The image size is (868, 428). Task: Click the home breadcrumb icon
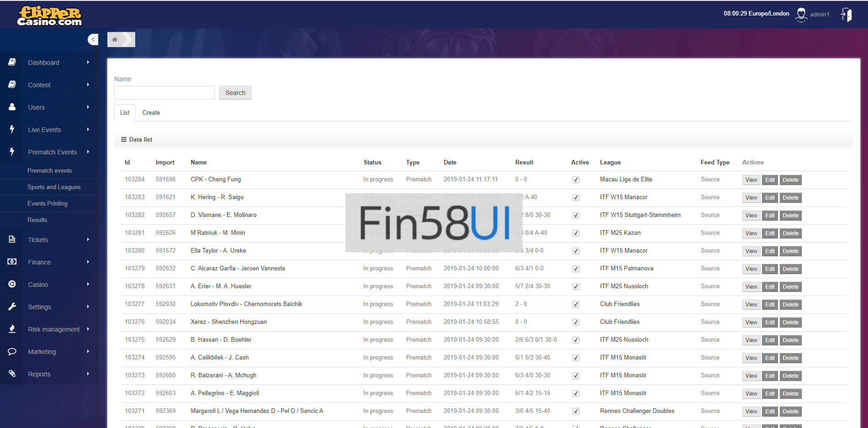tap(115, 40)
